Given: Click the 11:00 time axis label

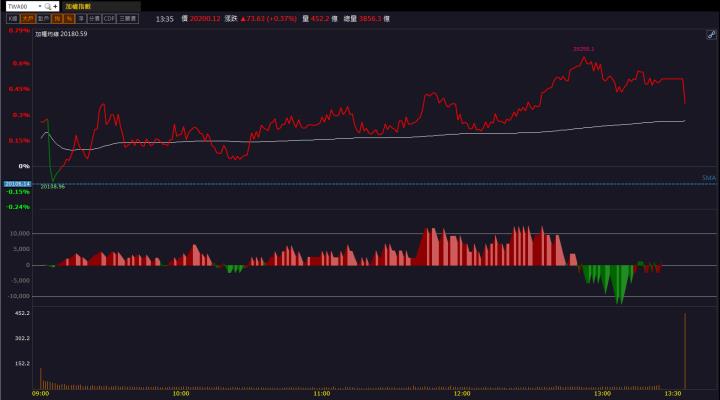Looking at the screenshot, I should (x=321, y=394).
